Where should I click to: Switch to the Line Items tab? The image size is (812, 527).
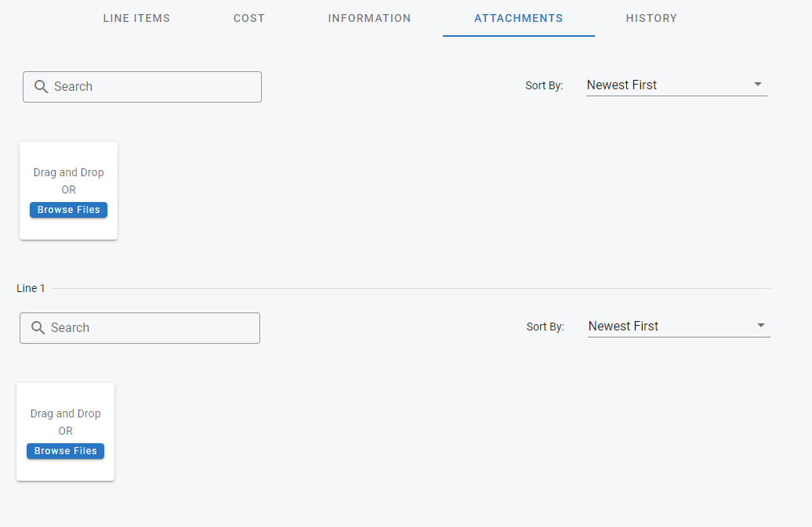coord(136,18)
